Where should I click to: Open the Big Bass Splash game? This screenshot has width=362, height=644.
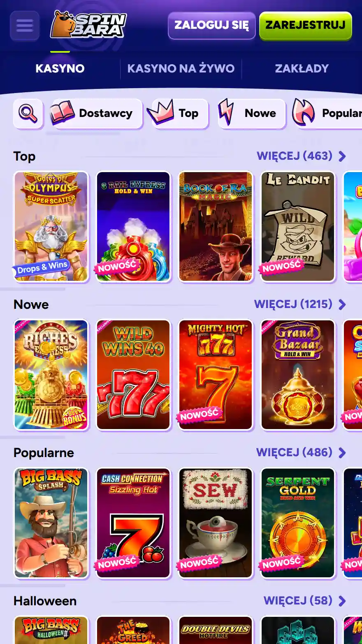coord(51,523)
